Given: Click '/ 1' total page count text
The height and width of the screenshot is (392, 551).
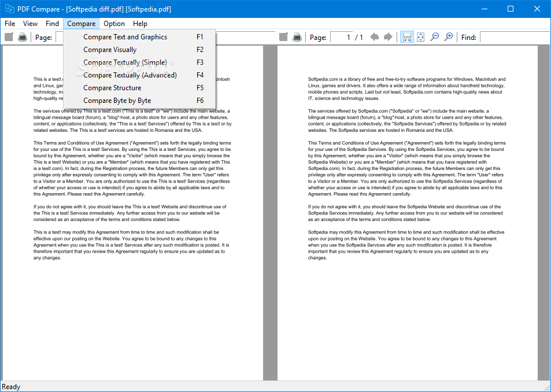Looking at the screenshot, I should 359,37.
